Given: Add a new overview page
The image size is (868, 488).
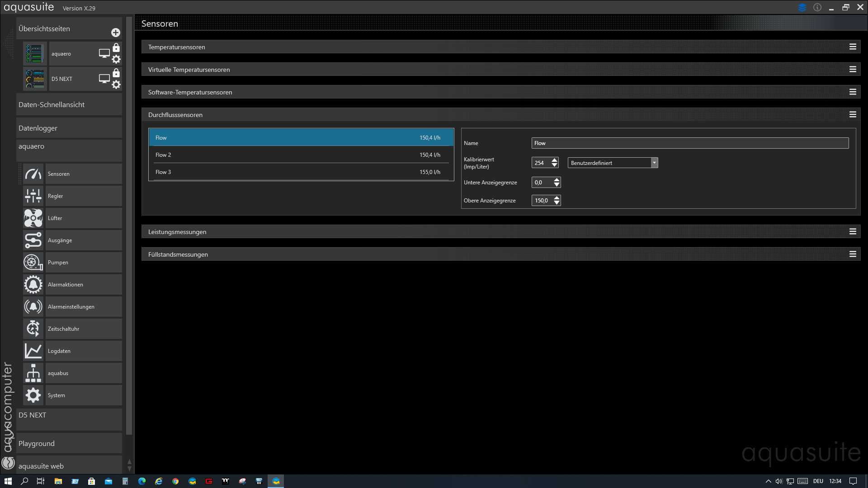Looking at the screenshot, I should (116, 33).
